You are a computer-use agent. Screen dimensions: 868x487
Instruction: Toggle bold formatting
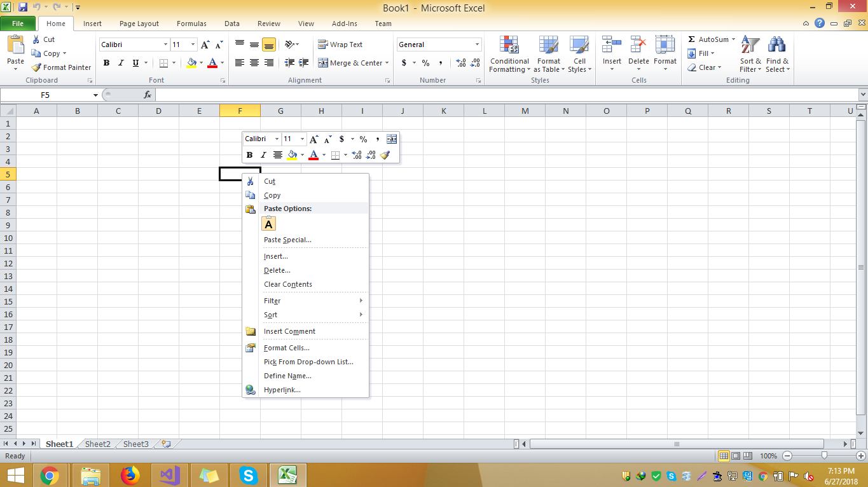point(106,63)
